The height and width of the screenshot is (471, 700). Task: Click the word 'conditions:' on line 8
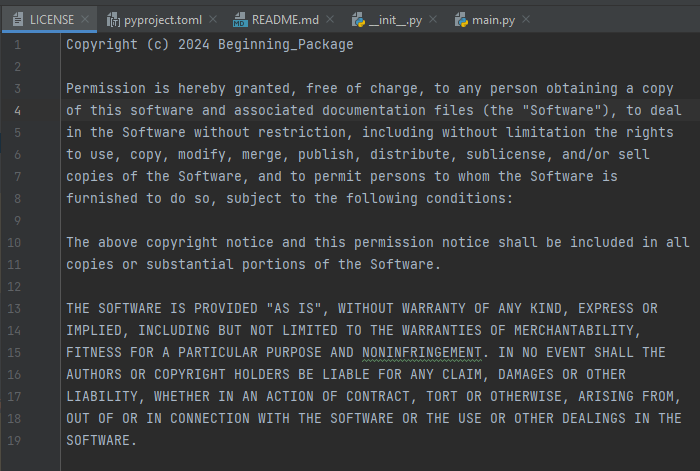469,198
